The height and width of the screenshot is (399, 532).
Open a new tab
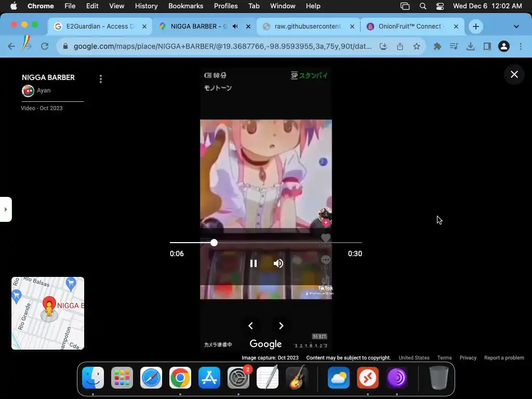pos(476,26)
